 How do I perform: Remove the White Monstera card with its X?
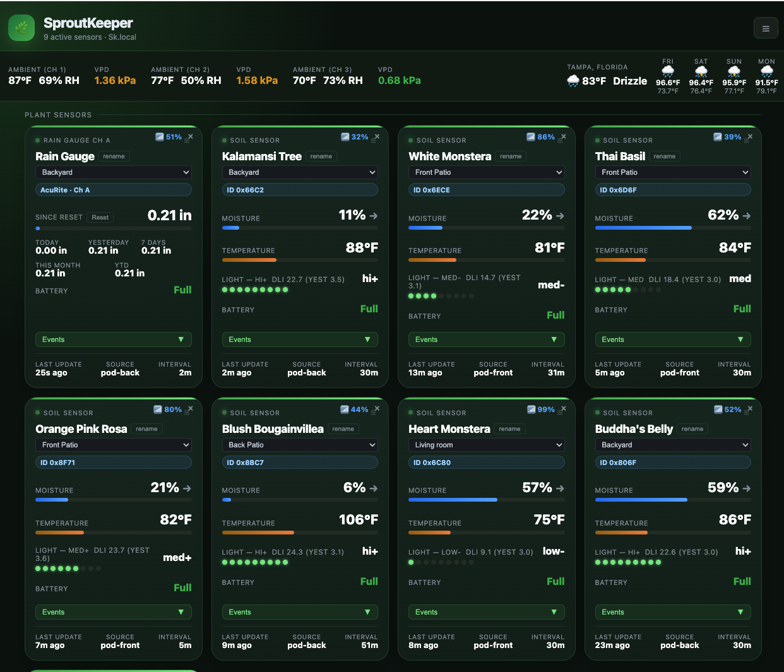(x=564, y=136)
